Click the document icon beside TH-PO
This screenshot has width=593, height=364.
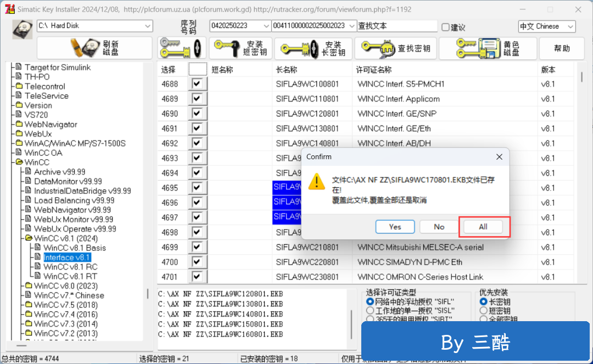[x=19, y=76]
